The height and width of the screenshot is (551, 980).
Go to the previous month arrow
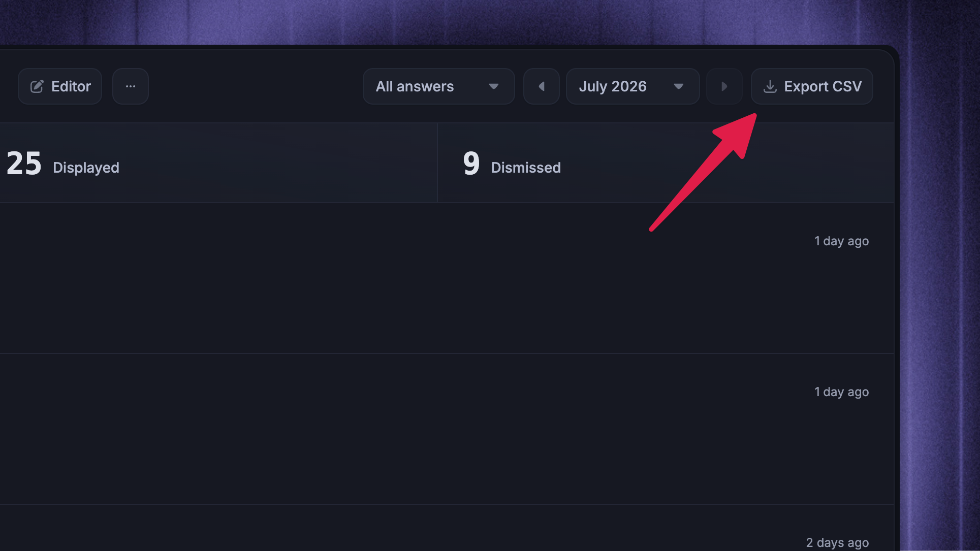point(542,86)
